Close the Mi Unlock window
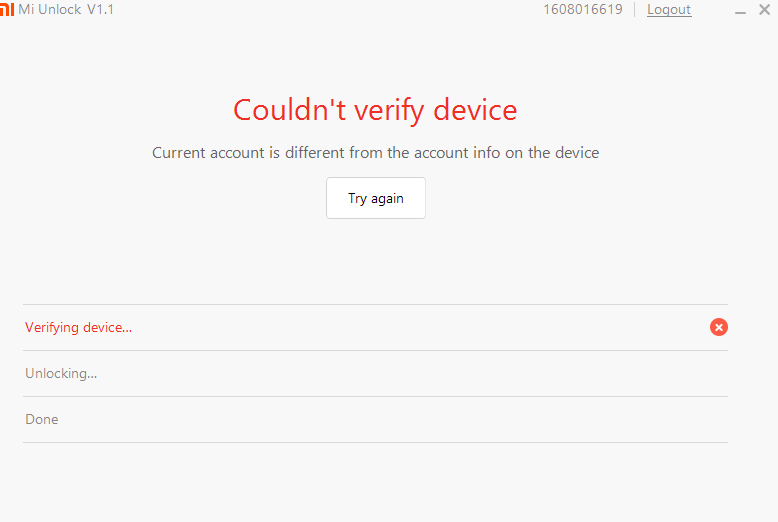Image resolution: width=778 pixels, height=522 pixels. pyautogui.click(x=764, y=11)
